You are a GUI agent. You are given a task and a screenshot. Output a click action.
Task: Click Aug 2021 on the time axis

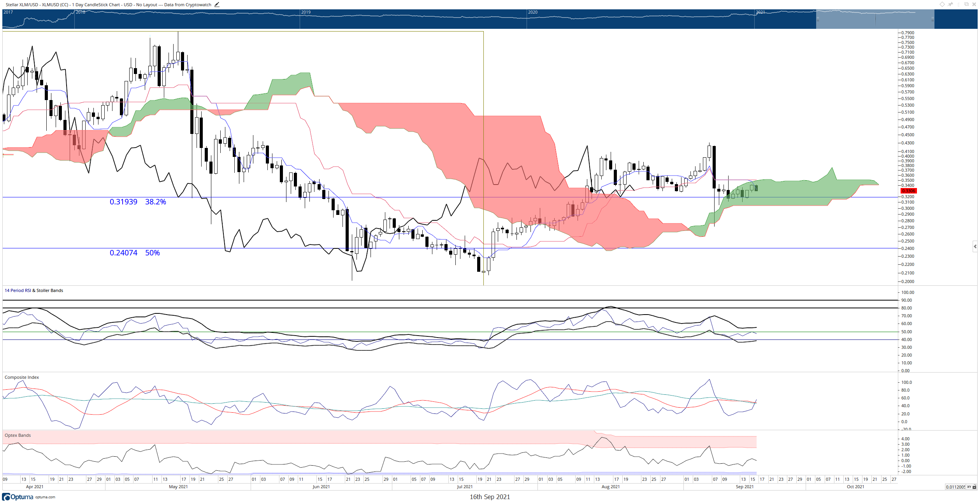[611, 487]
